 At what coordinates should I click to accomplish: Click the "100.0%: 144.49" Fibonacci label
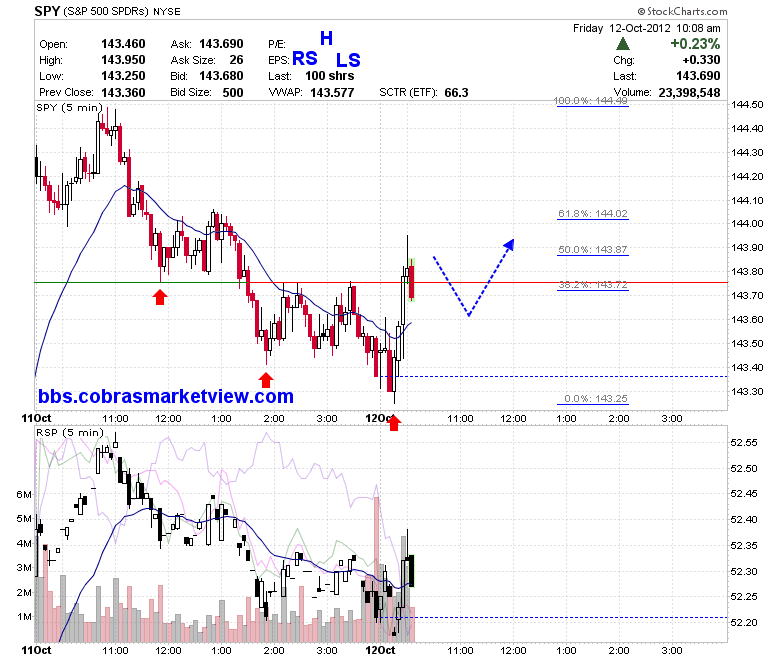point(590,100)
